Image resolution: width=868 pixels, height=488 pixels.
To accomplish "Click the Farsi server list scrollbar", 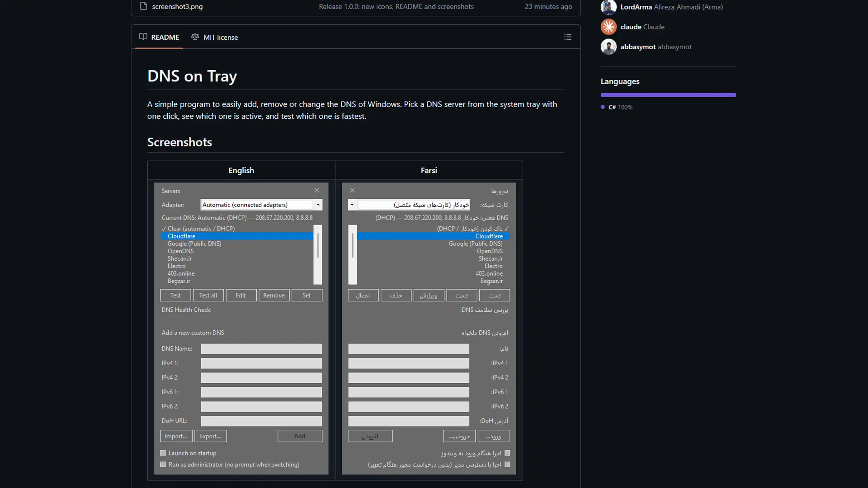I will tap(353, 255).
